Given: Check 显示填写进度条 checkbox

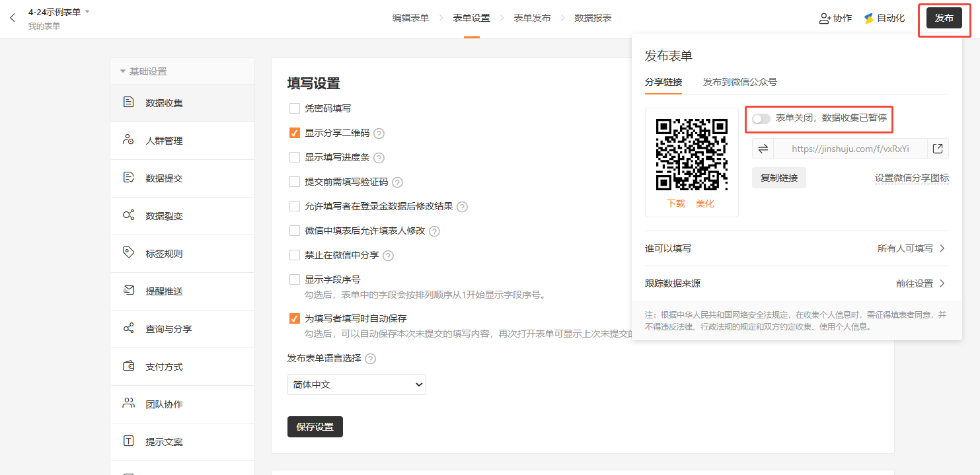Looking at the screenshot, I should coord(295,157).
